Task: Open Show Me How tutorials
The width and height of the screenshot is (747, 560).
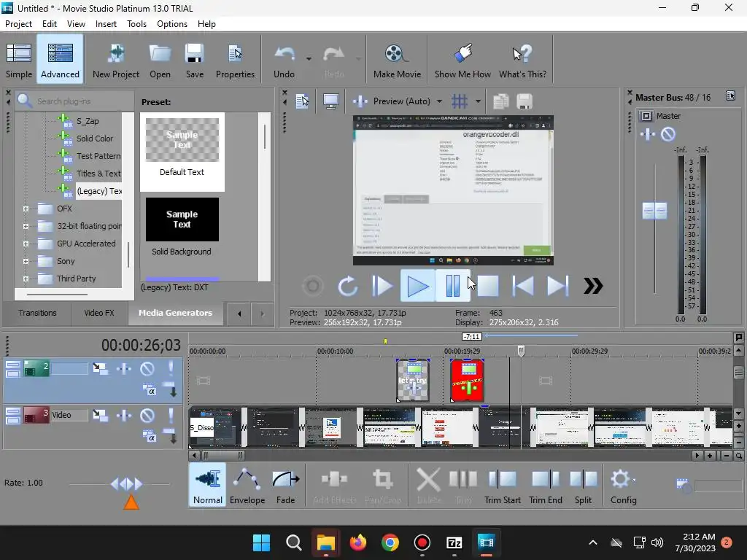Action: pyautogui.click(x=462, y=61)
